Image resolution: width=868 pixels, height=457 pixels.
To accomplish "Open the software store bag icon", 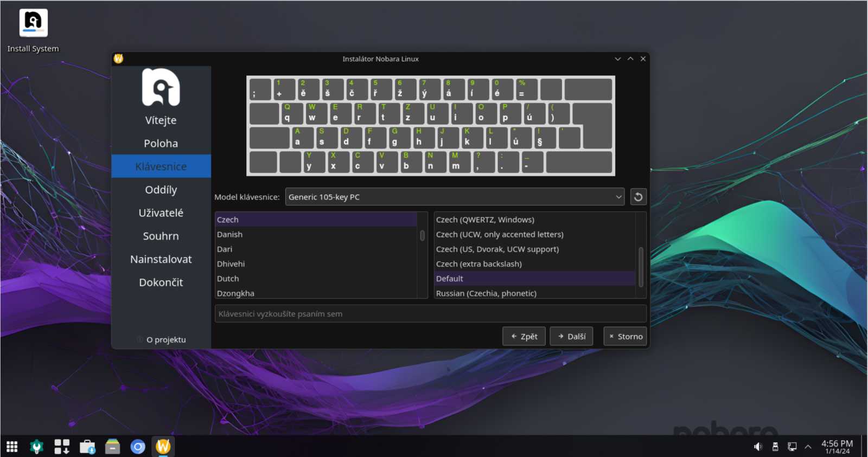I will pyautogui.click(x=87, y=447).
